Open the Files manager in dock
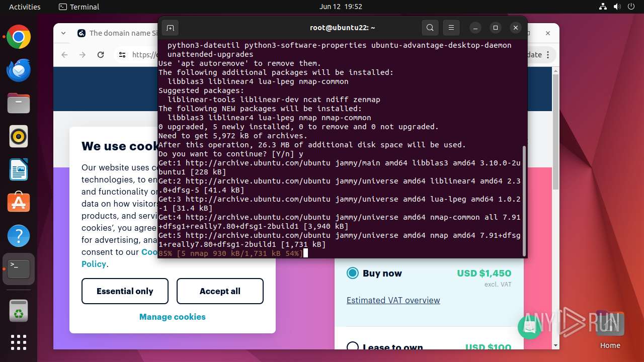The width and height of the screenshot is (644, 362). [19, 104]
